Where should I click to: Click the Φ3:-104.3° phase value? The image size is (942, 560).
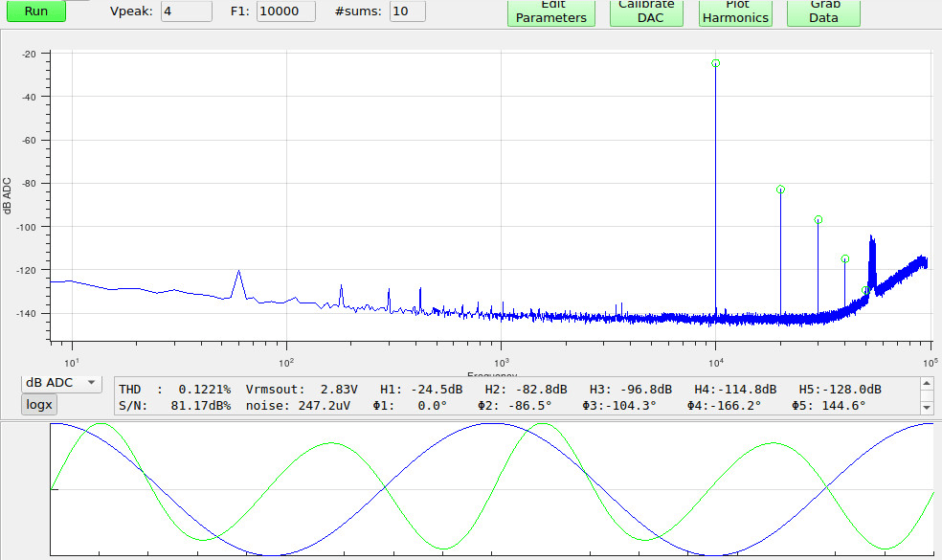(619, 406)
